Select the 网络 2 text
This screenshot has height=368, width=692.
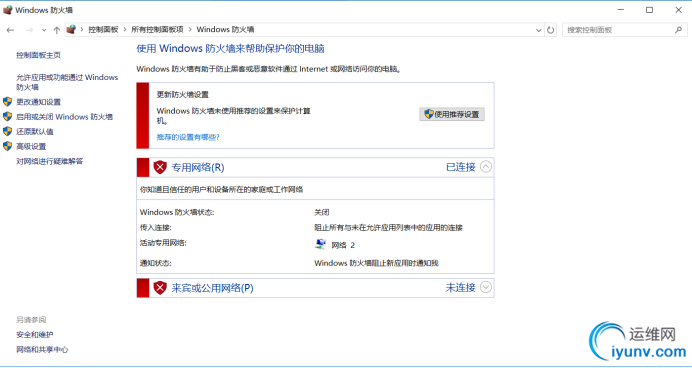(343, 245)
